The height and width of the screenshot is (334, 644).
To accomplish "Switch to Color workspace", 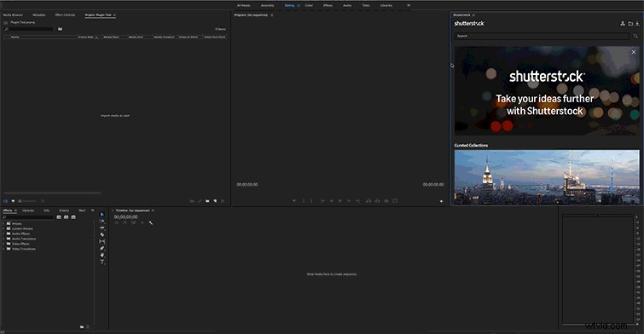I will pos(309,5).
